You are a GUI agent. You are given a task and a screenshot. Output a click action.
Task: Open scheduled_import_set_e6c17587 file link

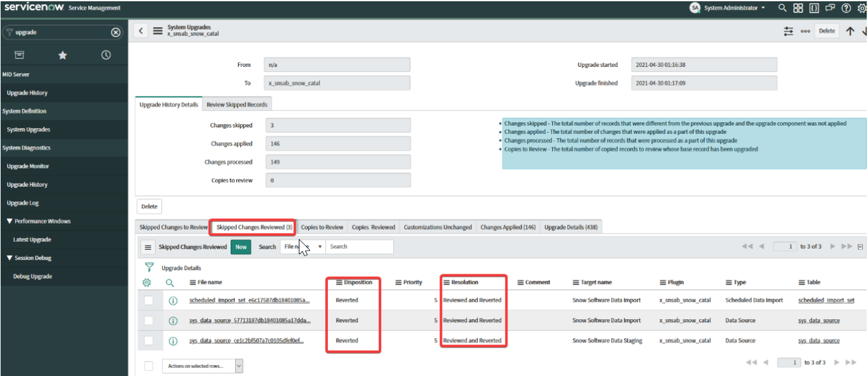tap(250, 300)
